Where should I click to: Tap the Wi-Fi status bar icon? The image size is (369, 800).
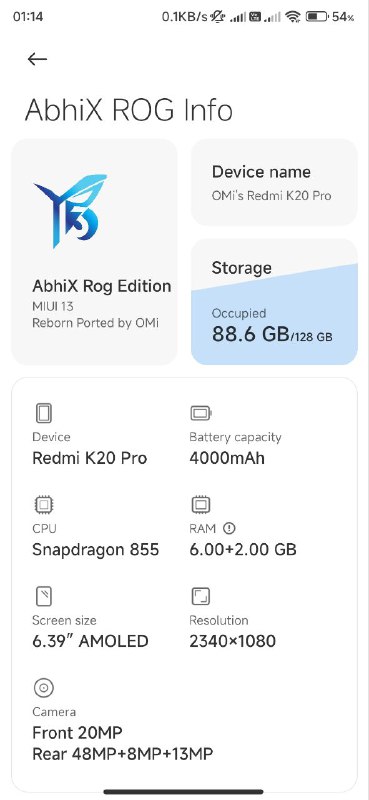pyautogui.click(x=292, y=17)
